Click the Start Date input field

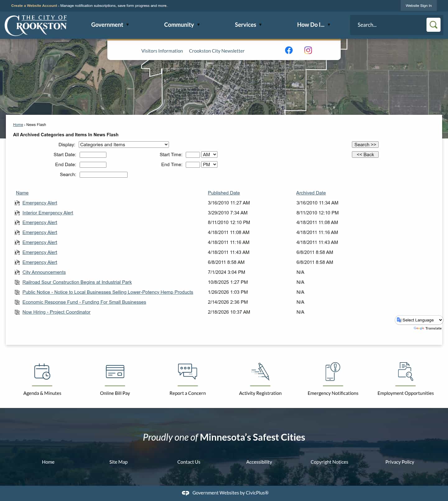(93, 155)
